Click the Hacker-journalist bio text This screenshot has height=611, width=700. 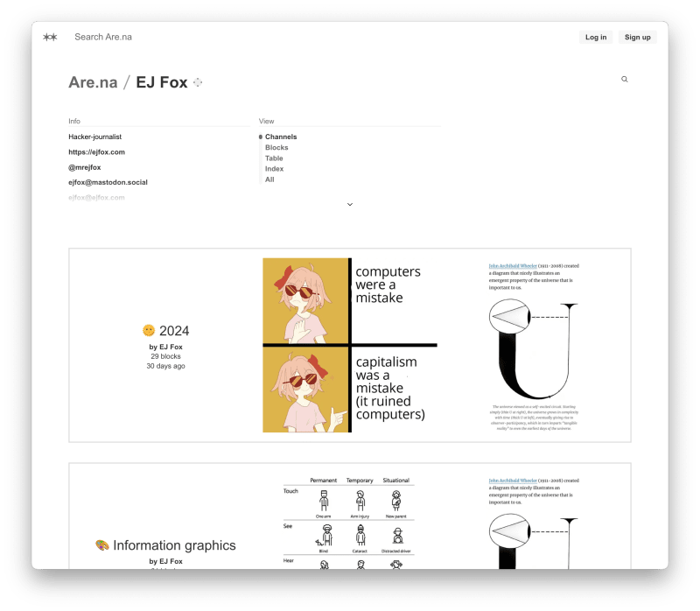(94, 137)
